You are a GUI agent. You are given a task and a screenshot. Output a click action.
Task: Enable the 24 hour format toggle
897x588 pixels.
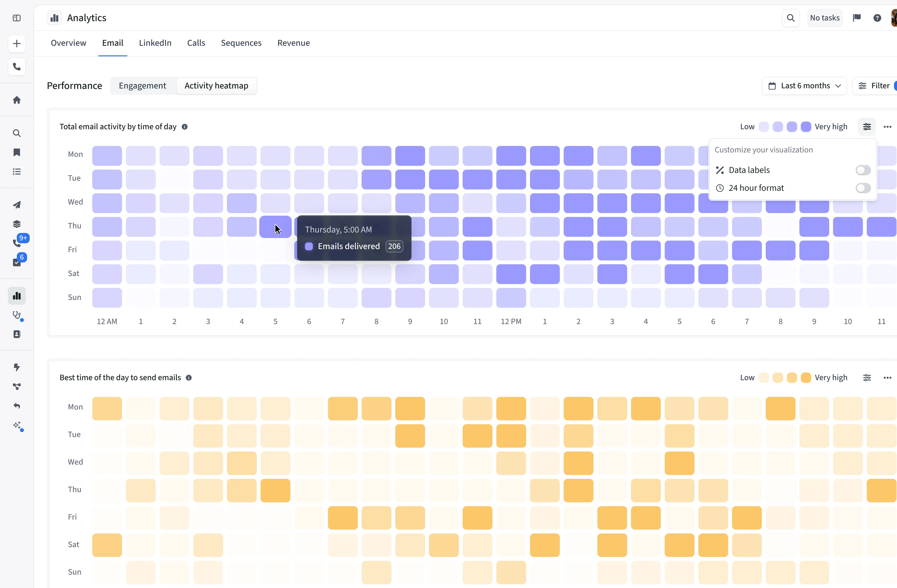863,188
